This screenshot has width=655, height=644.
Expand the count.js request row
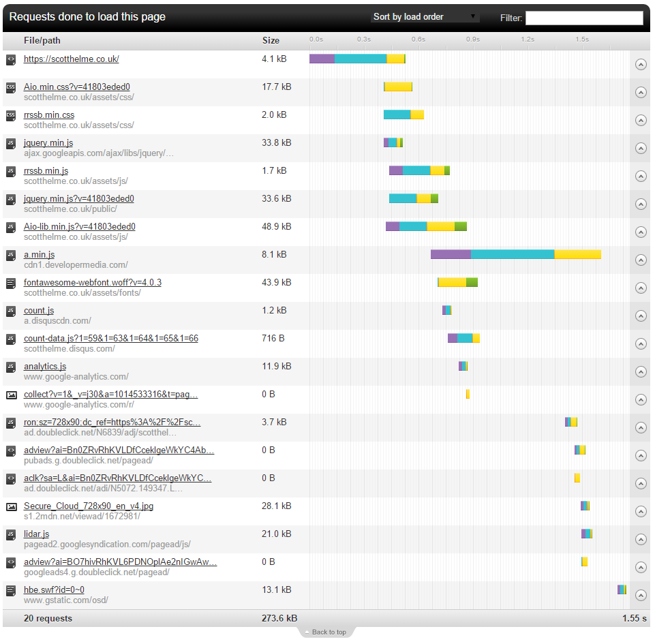click(640, 316)
